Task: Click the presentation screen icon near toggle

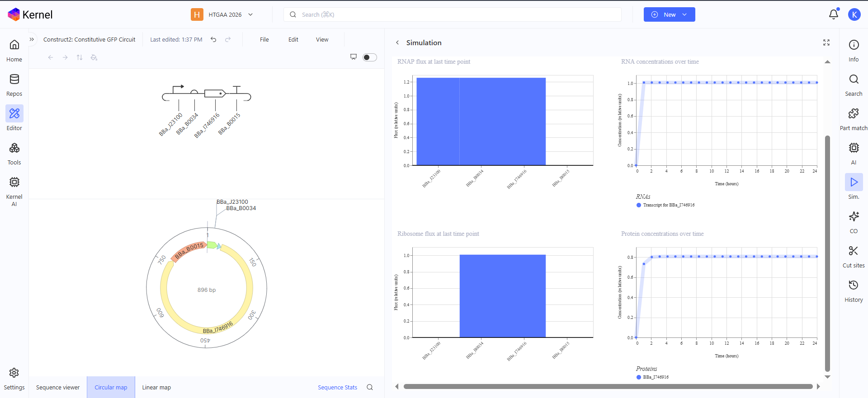Action: point(354,57)
